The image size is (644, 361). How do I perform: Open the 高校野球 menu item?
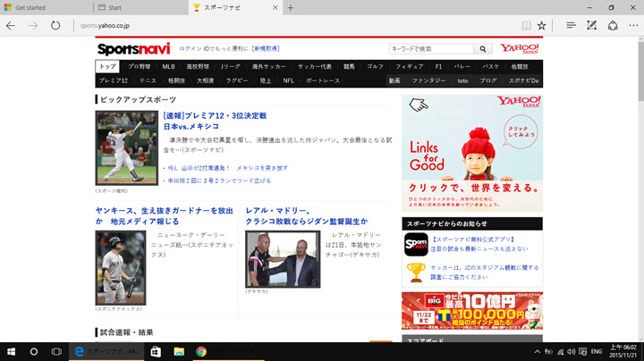[x=198, y=66]
